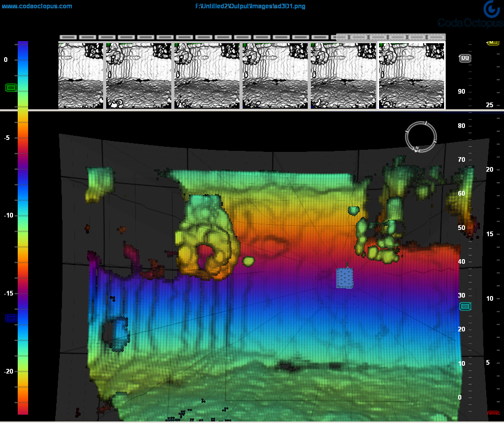
Task: Toggle the green indicator on the second sonar thumbnail
Action: click(108, 46)
